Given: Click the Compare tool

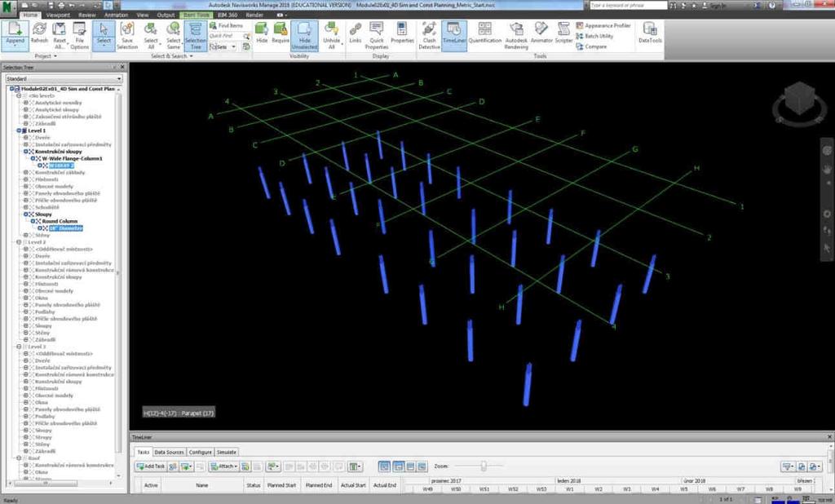Looking at the screenshot, I should (591, 46).
